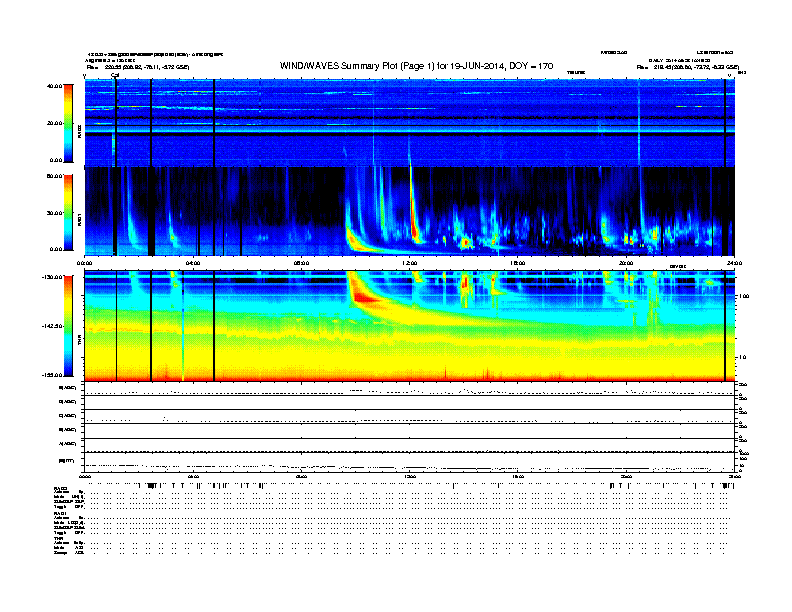The width and height of the screenshot is (792, 612).
Task: Click the 04:00 time label below RAD1 spectrogram
Action: pyautogui.click(x=193, y=263)
